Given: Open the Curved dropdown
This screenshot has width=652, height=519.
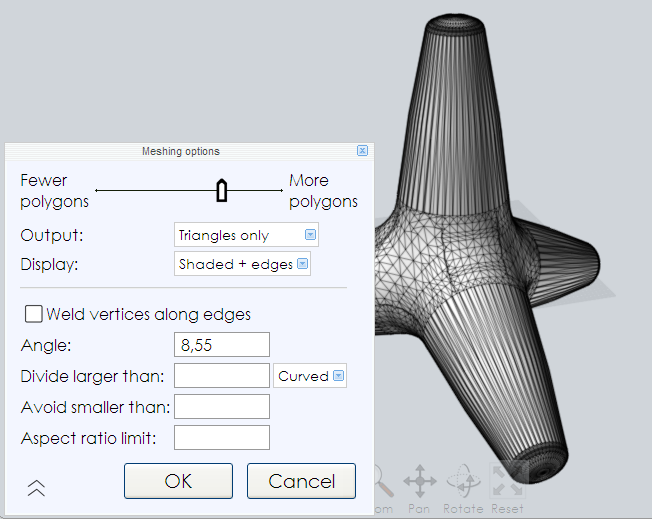Looking at the screenshot, I should tap(310, 376).
